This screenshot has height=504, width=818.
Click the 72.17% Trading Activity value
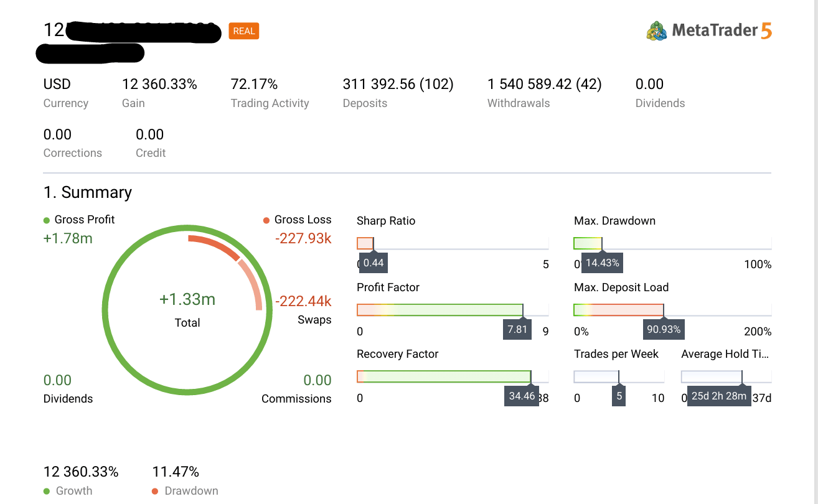click(254, 85)
